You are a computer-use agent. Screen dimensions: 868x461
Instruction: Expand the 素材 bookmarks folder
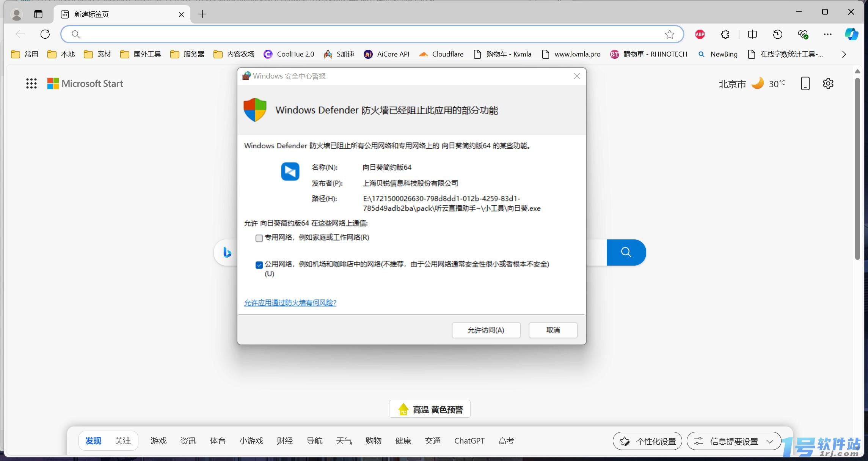click(97, 54)
